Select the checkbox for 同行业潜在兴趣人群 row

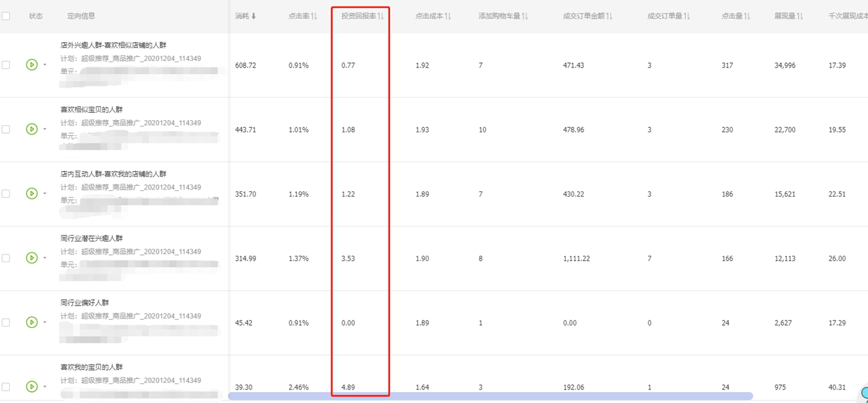coord(6,258)
